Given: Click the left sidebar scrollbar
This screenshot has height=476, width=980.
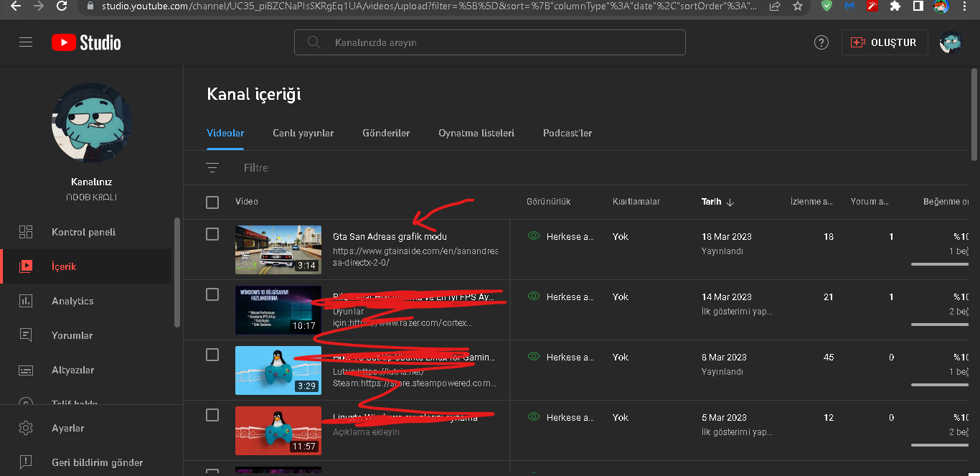Looking at the screenshot, I should coord(177,273).
